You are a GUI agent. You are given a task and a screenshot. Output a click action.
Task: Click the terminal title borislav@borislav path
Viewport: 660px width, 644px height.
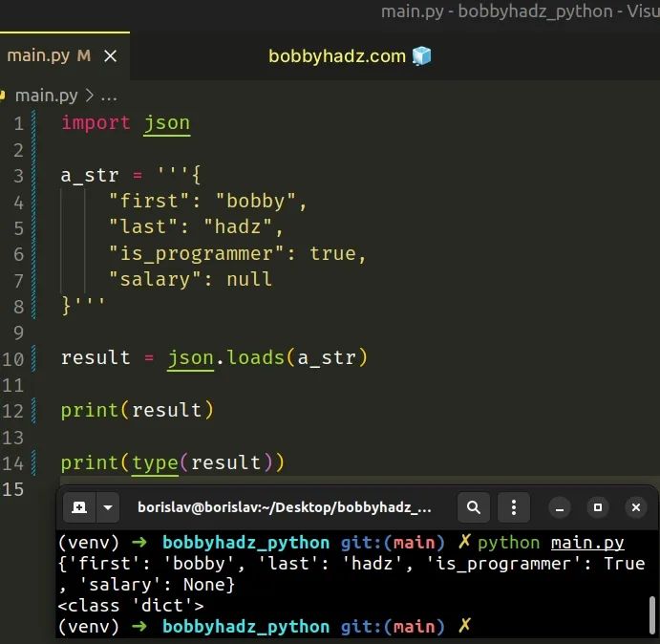[x=285, y=507]
